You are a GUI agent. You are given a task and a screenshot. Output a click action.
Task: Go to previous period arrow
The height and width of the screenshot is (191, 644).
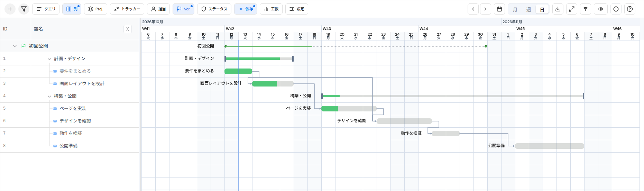(473, 9)
